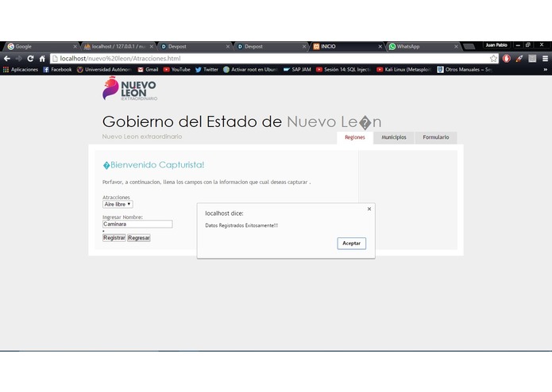552x392 pixels.
Task: Open the Activar root en Ubuntu bookmark
Action: (251, 70)
